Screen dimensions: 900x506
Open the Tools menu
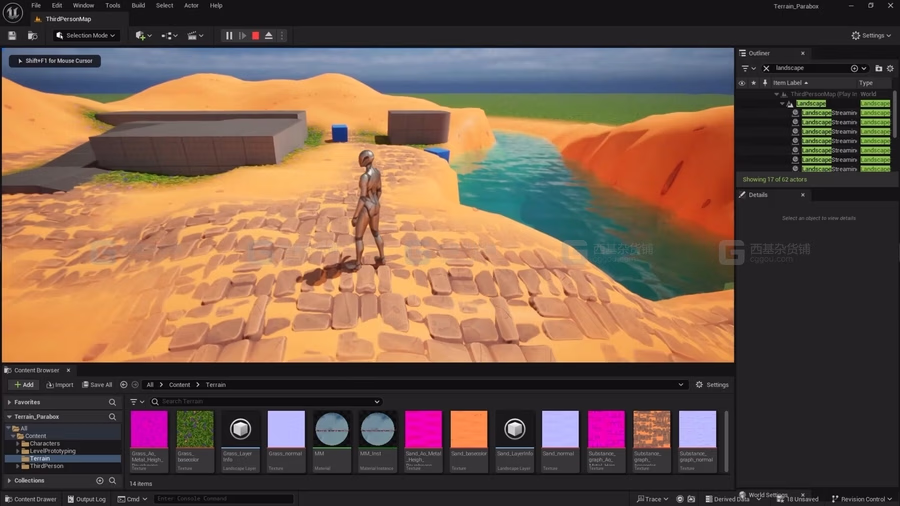pyautogui.click(x=112, y=6)
